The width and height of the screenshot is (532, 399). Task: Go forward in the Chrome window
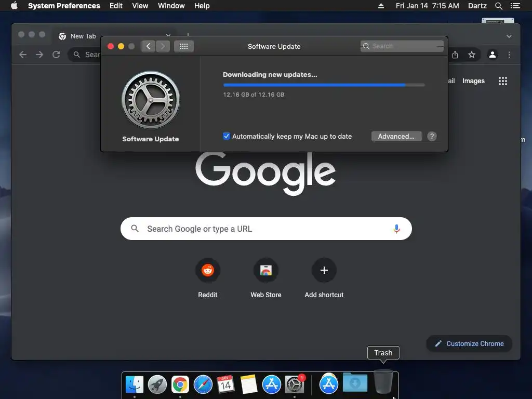click(x=39, y=55)
